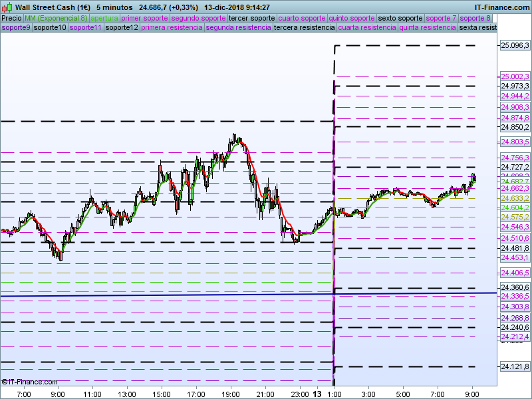
Task: Click the 23:00 time axis label
Action: 300,394
